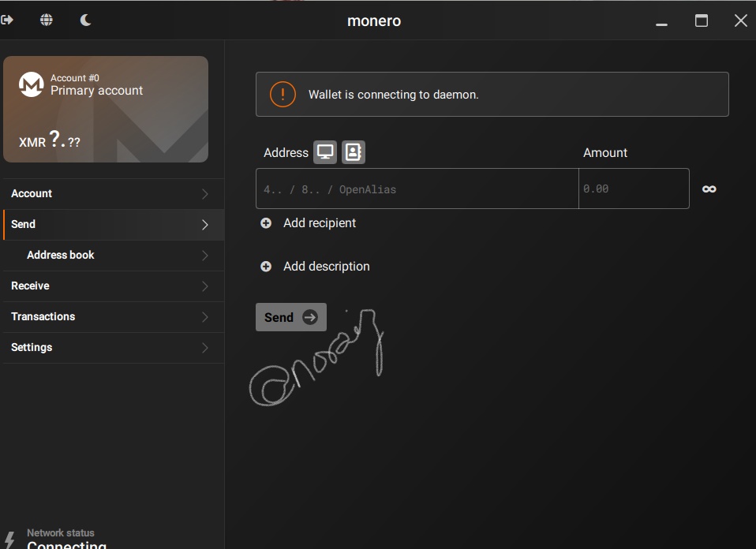Toggle dark mode moon icon
756x549 pixels.
point(85,20)
